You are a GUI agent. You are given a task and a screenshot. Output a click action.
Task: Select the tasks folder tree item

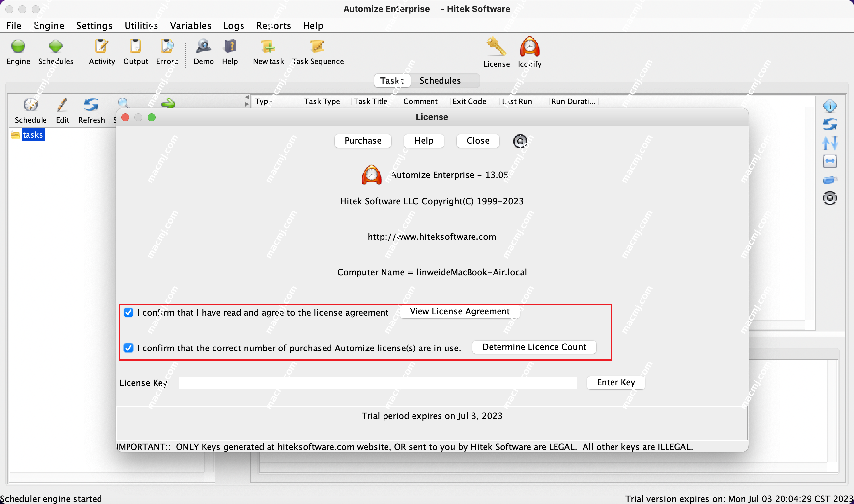[x=33, y=135]
